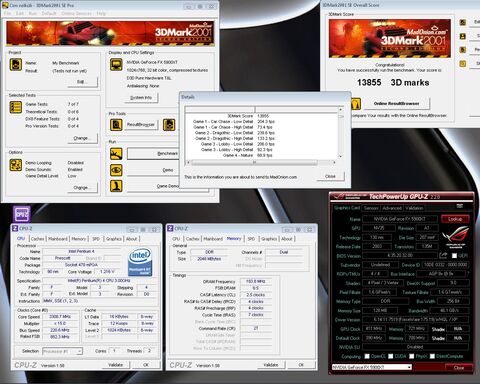Open the Help menu in 3DMark2001

pyautogui.click(x=101, y=14)
